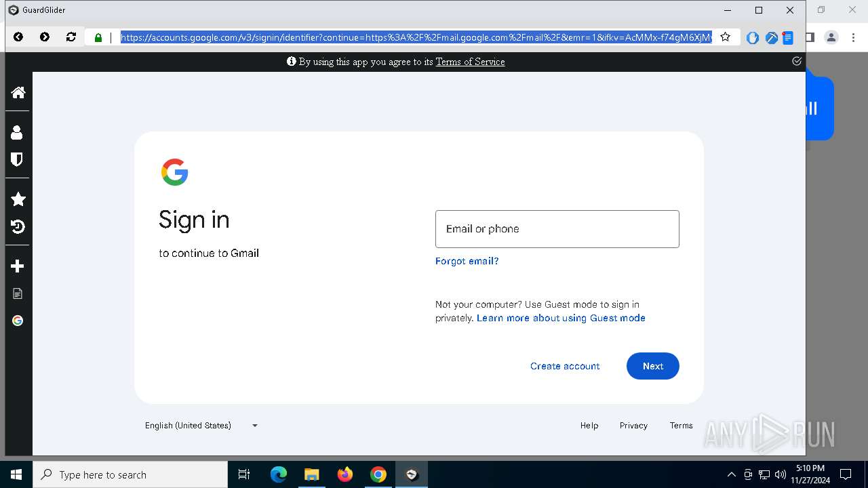Open the shield protection sidebar icon
868x488 pixels.
pyautogui.click(x=18, y=159)
